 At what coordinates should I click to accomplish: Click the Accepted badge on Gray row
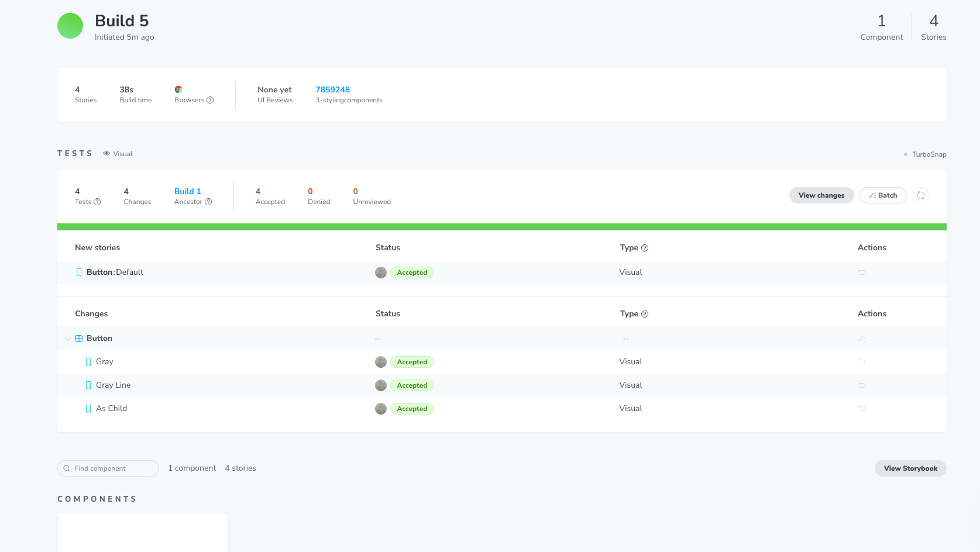tap(412, 362)
